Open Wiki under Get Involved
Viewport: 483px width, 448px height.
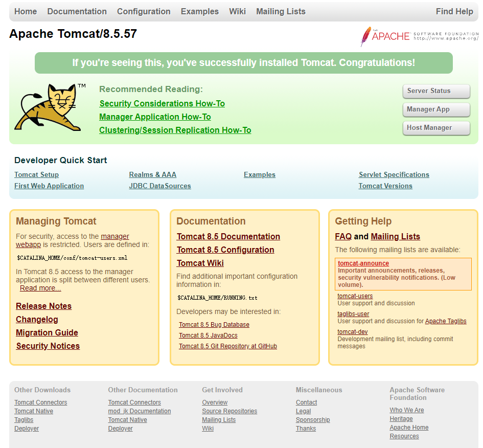pos(208,429)
